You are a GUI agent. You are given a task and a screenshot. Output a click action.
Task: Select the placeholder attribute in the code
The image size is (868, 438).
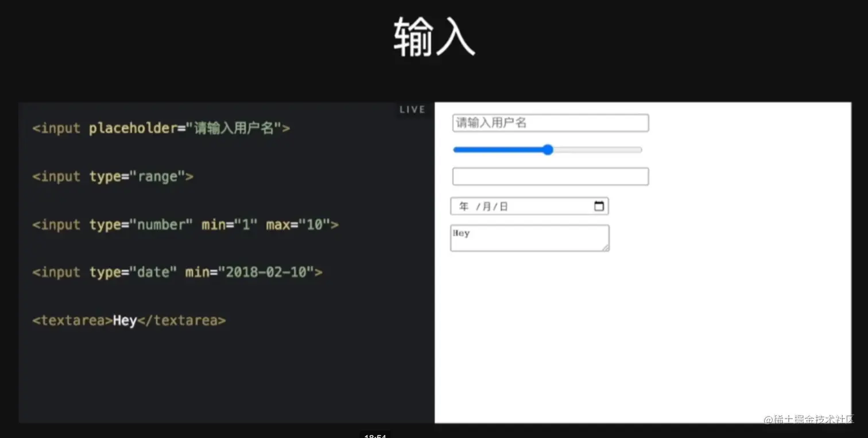pos(133,128)
